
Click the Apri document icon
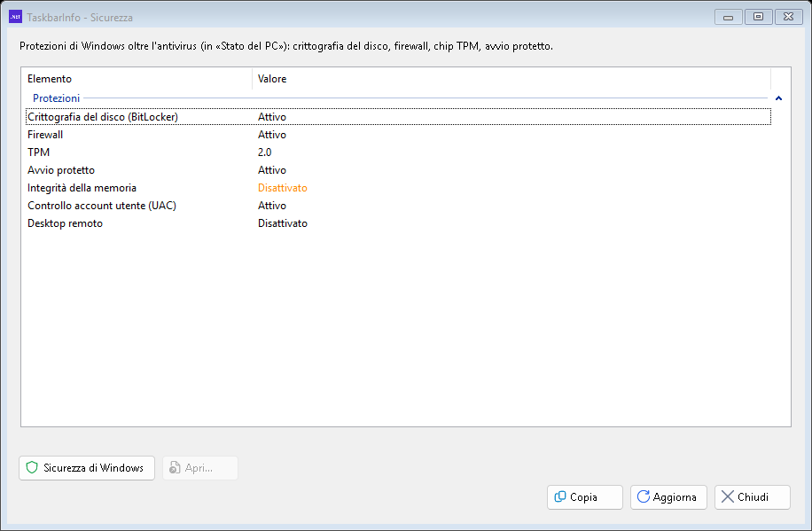click(175, 468)
